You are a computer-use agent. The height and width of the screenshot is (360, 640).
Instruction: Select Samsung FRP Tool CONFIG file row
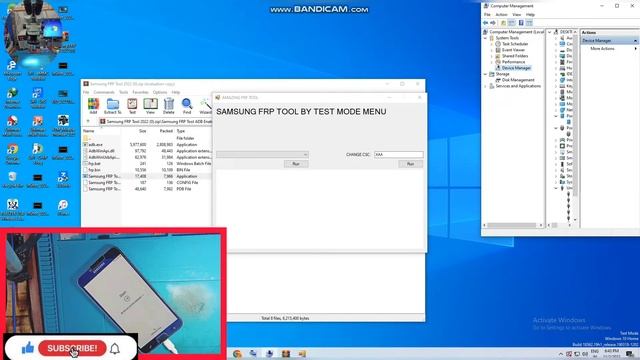[147, 182]
